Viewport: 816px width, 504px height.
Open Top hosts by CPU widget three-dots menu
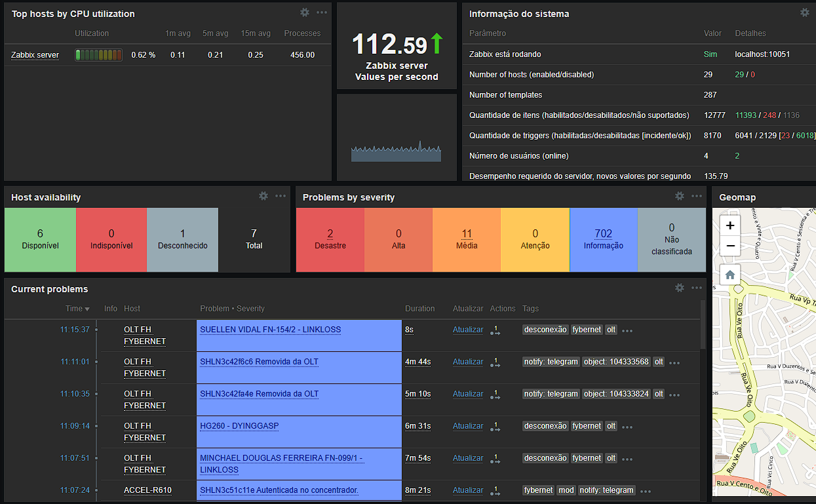click(322, 12)
